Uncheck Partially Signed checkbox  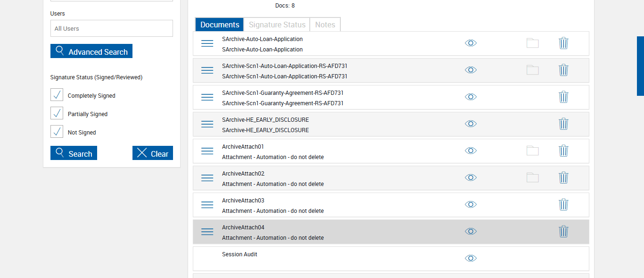pyautogui.click(x=57, y=113)
